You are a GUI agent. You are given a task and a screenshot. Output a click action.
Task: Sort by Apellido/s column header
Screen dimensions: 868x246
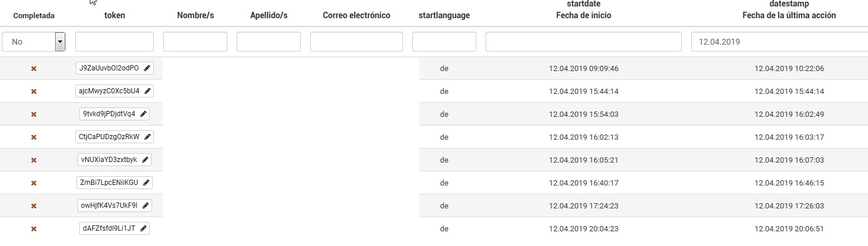[268, 15]
